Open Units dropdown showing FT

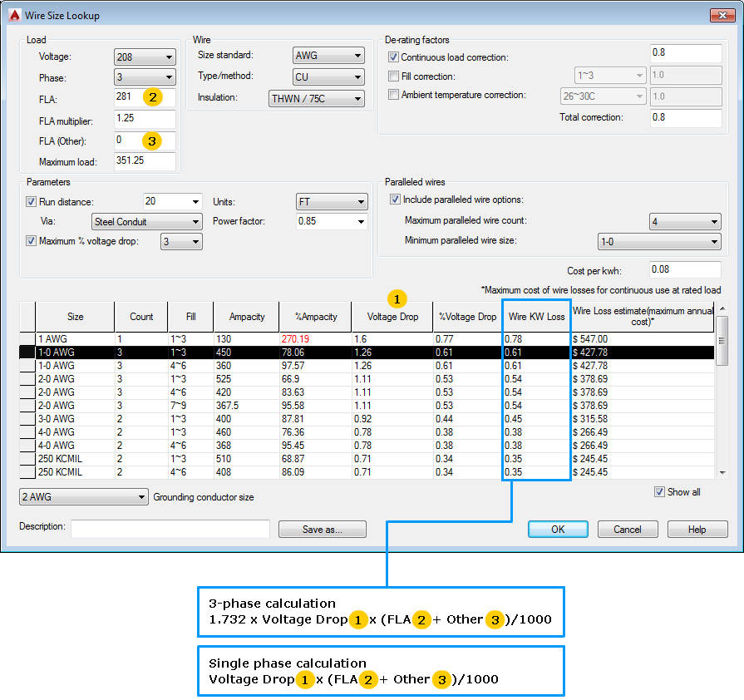pos(332,202)
